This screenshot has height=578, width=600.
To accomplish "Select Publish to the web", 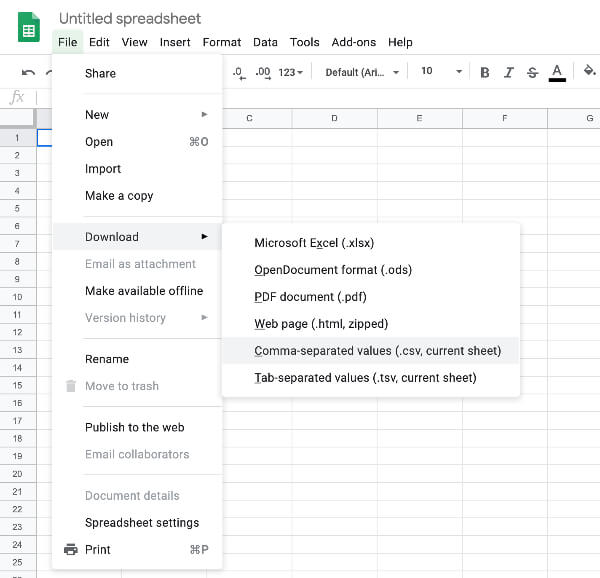I will 137,427.
